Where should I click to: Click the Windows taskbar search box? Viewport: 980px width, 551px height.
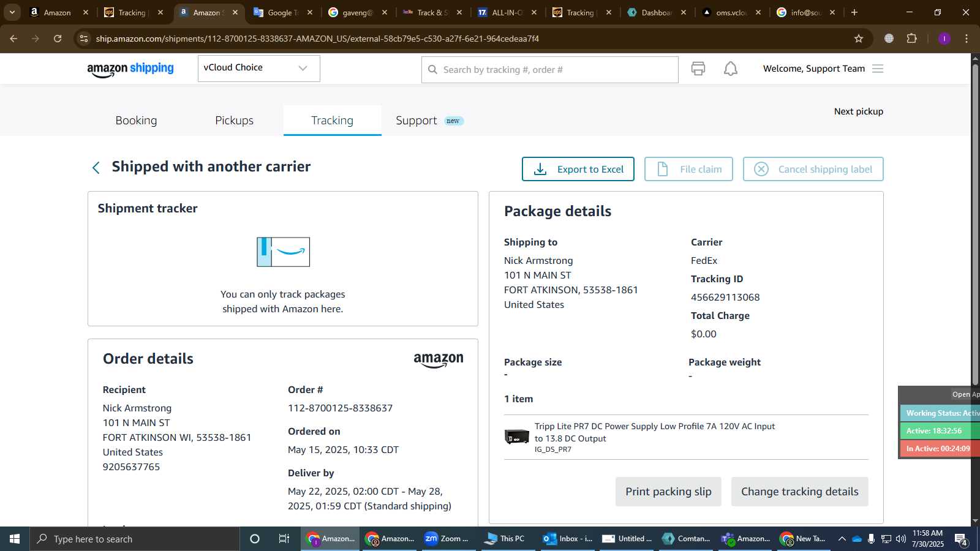[135, 539]
